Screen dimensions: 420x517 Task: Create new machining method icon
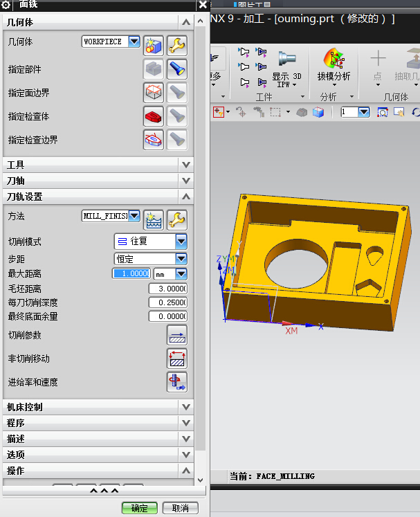point(154,220)
